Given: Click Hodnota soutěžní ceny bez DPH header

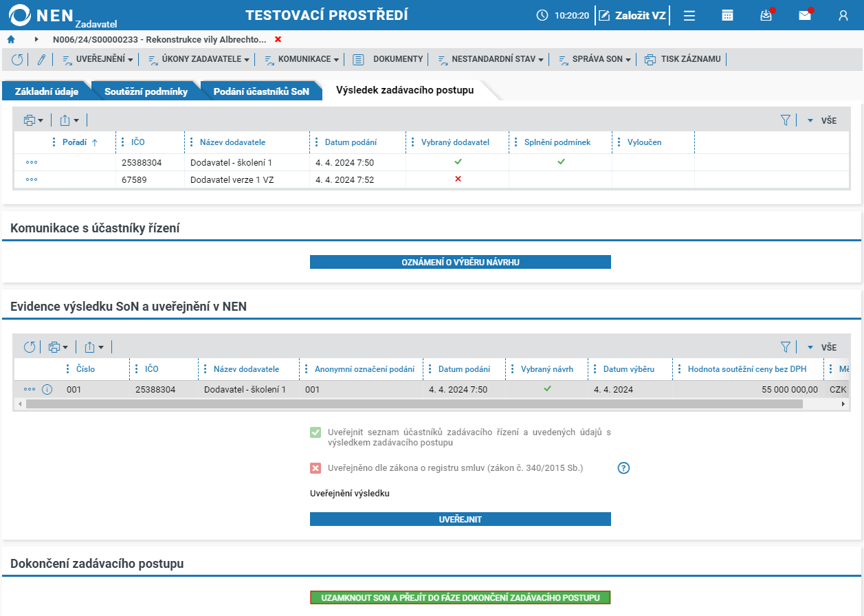Looking at the screenshot, I should [x=747, y=369].
